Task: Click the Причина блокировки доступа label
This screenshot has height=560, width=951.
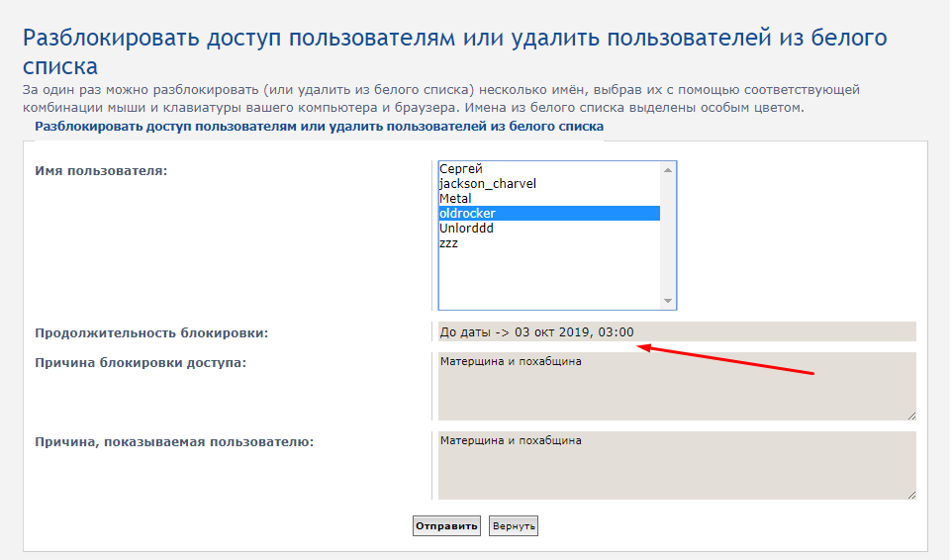Action: (141, 363)
